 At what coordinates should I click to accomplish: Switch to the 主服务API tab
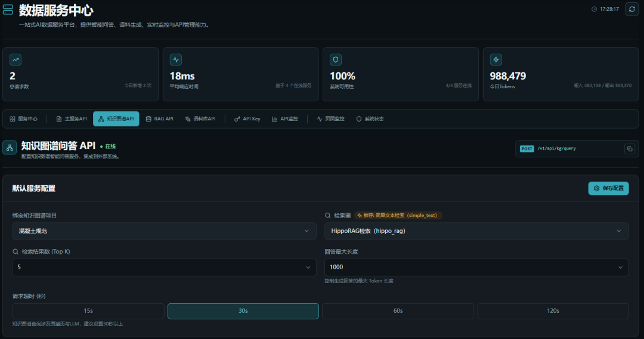[72, 119]
